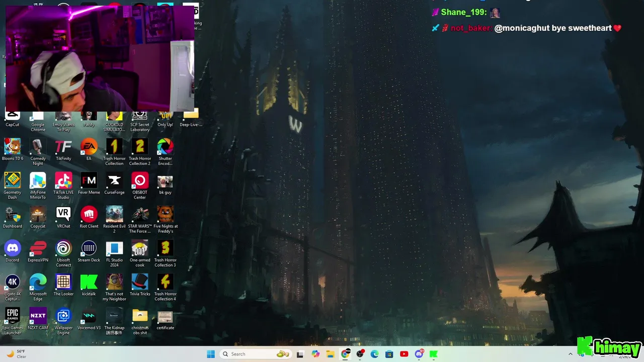Viewport: 644px width, 362px height.
Task: Select the OBSBOT Center shortcut
Action: point(140,186)
